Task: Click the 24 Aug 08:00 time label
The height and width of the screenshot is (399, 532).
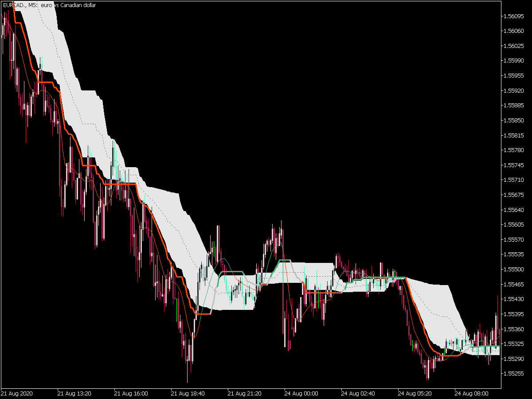Action: tap(472, 393)
